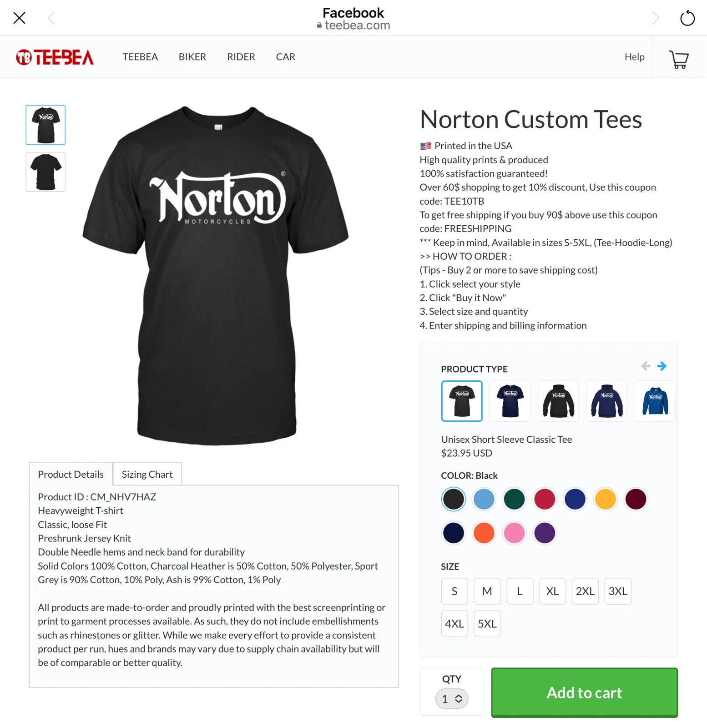This screenshot has width=707, height=728.
Task: Open the BIKER menu item
Action: (x=192, y=57)
